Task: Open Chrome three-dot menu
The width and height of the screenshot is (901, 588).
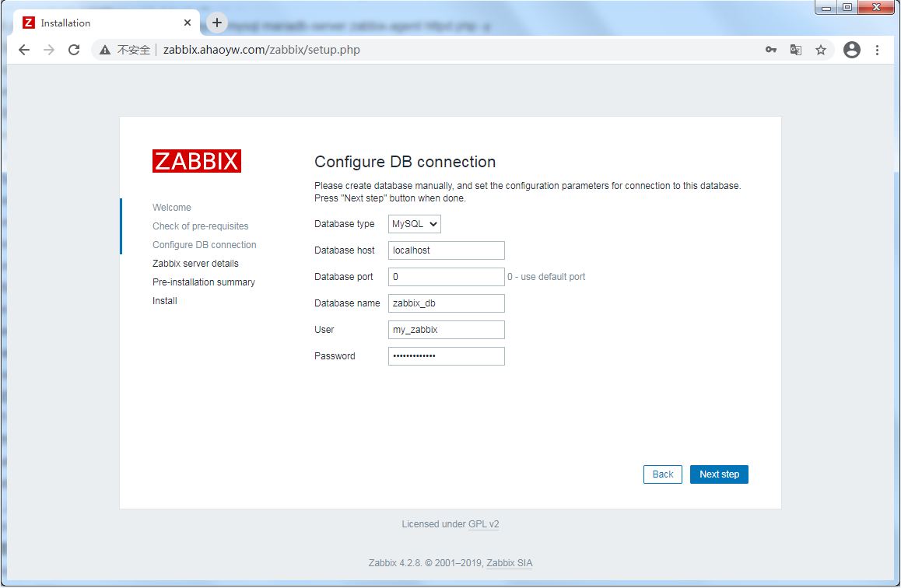Action: click(x=877, y=50)
